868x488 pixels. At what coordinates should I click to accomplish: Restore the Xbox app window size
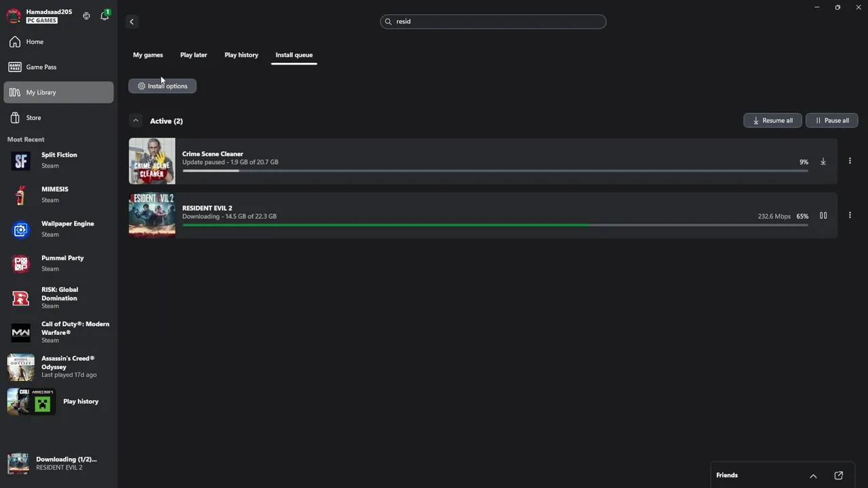point(837,7)
